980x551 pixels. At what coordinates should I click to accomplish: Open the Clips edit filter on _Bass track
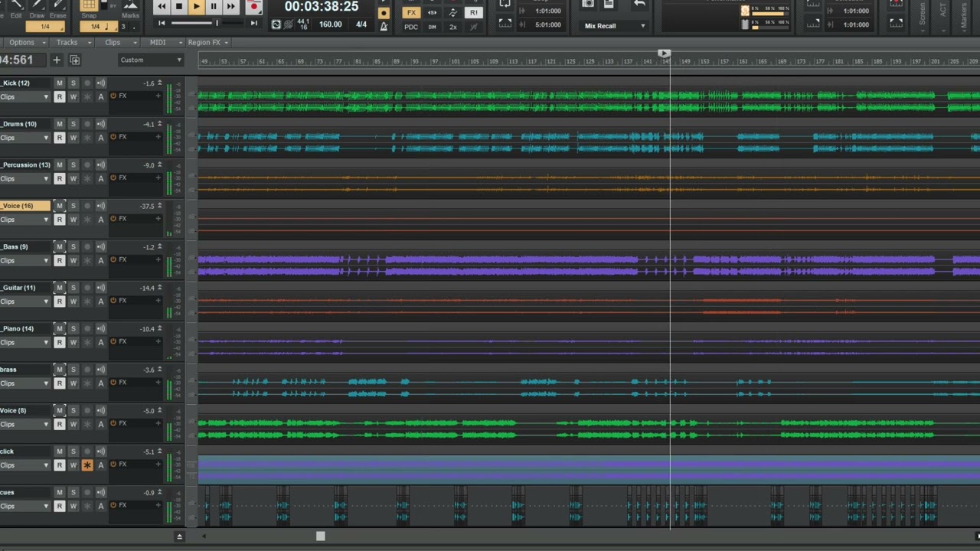coord(25,260)
